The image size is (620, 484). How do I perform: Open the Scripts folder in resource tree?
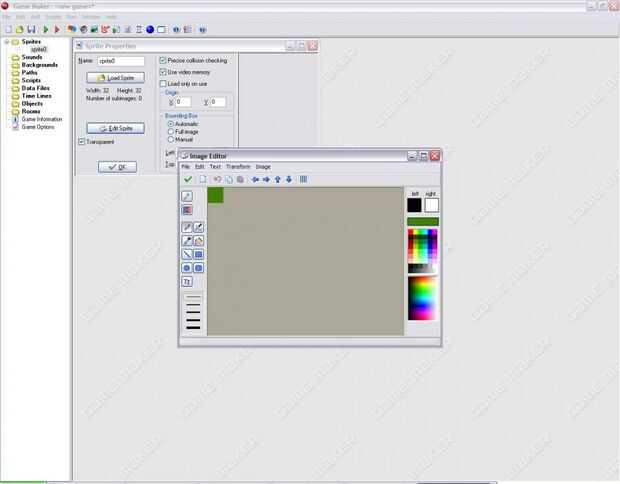coord(31,80)
